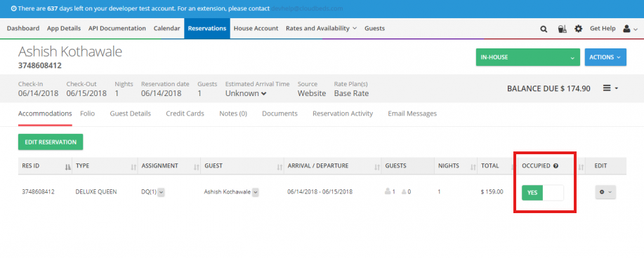Open the user profile icon menu
Viewport: 644px width, 258px height.
[630, 29]
